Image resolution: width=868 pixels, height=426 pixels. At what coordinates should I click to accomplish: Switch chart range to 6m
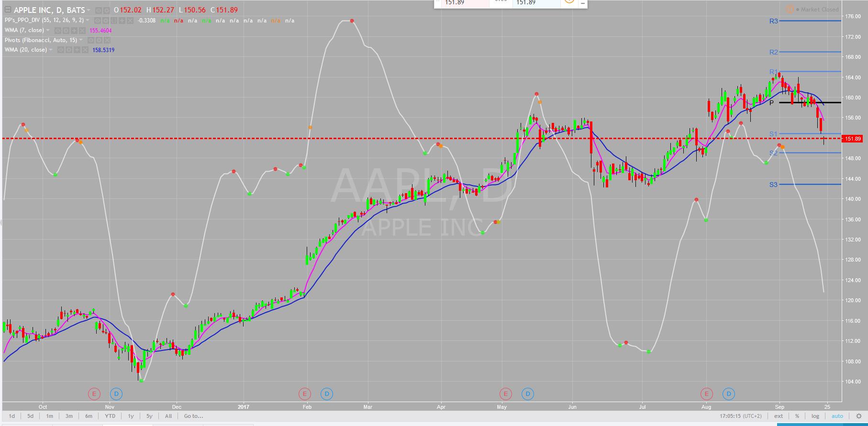[x=89, y=416]
